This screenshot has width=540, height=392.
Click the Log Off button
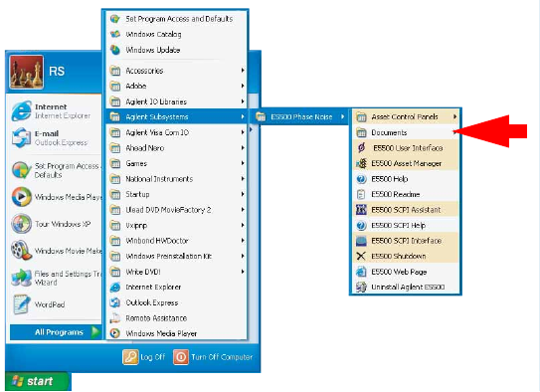[x=144, y=357]
